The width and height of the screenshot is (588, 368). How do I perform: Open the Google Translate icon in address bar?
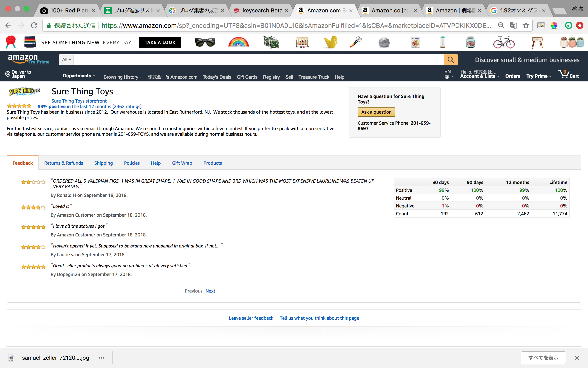point(513,25)
